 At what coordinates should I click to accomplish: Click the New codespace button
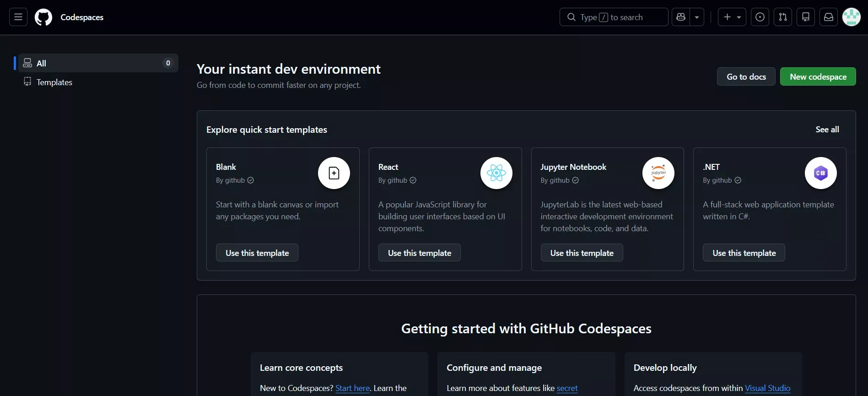(818, 76)
